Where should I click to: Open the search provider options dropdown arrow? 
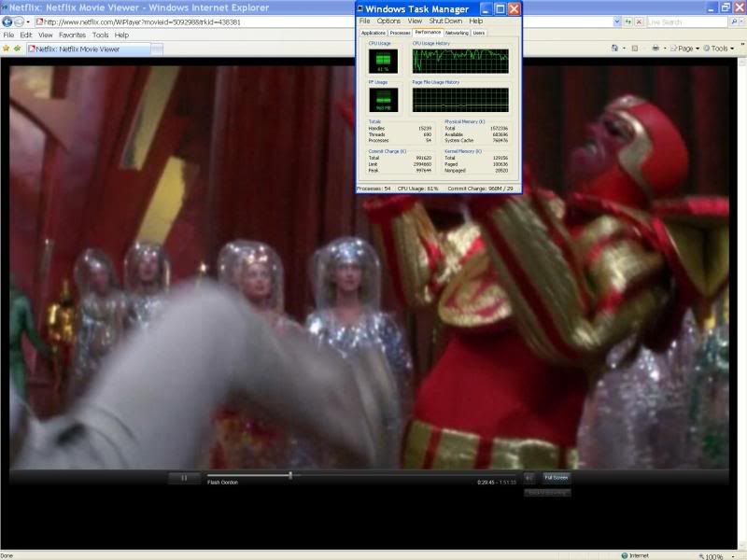[742, 21]
